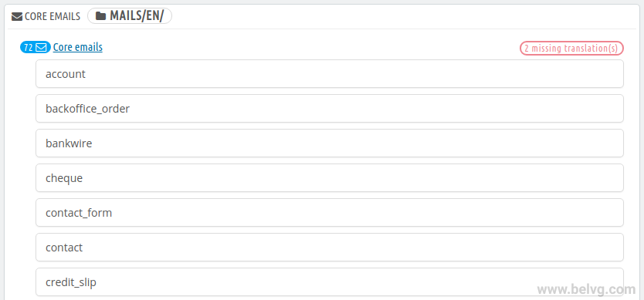Click the cheque label text
The width and height of the screenshot is (644, 300).
64,178
